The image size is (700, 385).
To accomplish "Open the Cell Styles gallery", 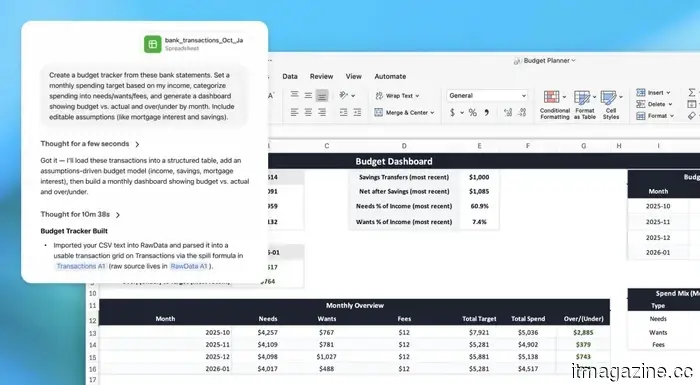I will [611, 105].
